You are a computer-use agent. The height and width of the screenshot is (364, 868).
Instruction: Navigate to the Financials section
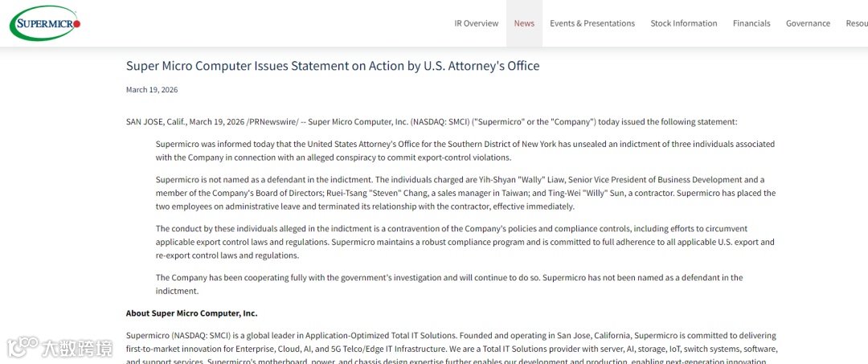(x=751, y=23)
